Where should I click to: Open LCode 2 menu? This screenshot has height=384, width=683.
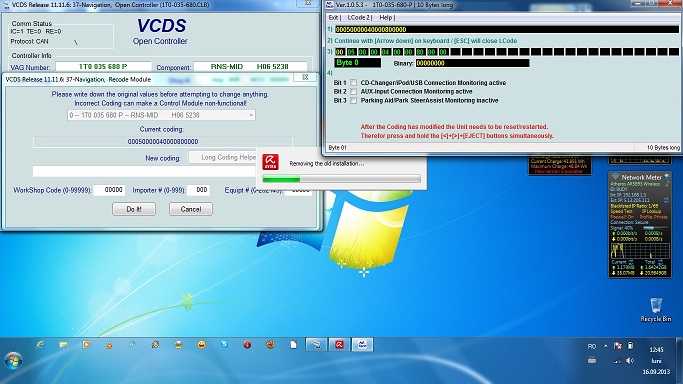point(358,17)
